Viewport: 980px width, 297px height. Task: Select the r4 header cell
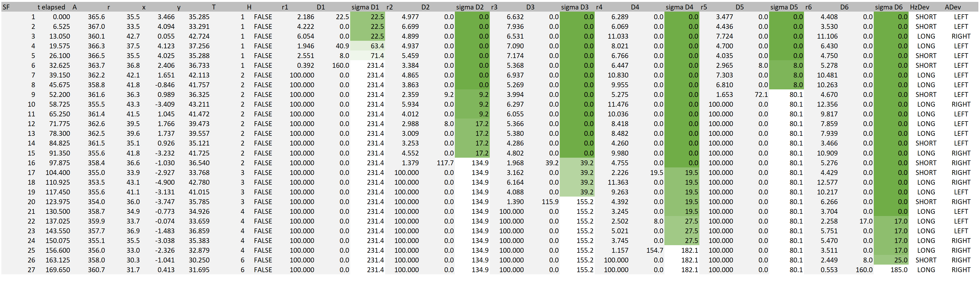[599, 7]
